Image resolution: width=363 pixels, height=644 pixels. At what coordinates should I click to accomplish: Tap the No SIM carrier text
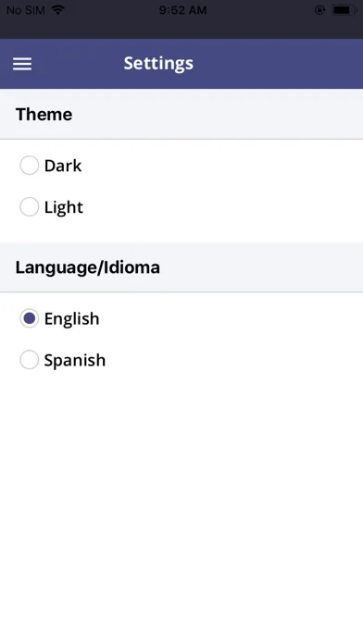(x=26, y=10)
